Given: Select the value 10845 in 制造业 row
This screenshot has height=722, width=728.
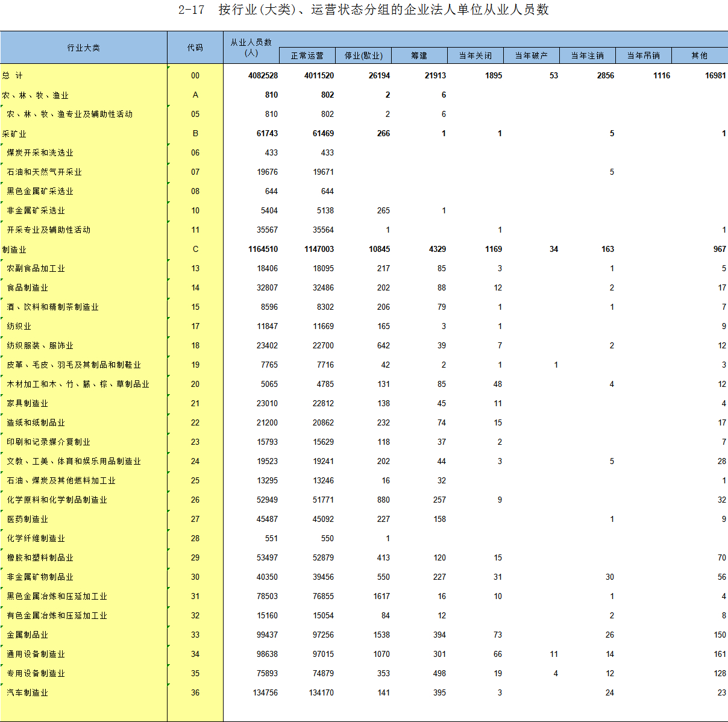Looking at the screenshot, I should point(379,249).
